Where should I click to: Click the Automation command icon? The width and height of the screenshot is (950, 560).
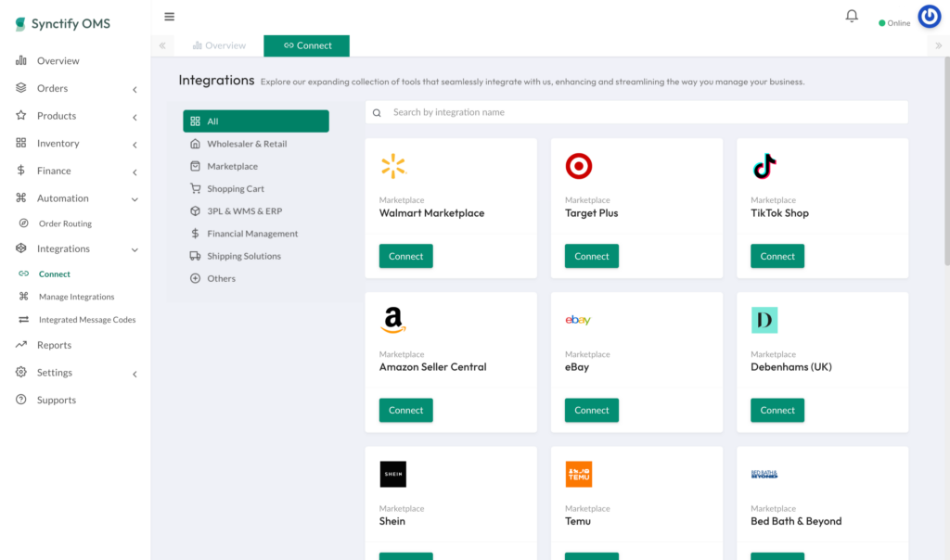21,197
